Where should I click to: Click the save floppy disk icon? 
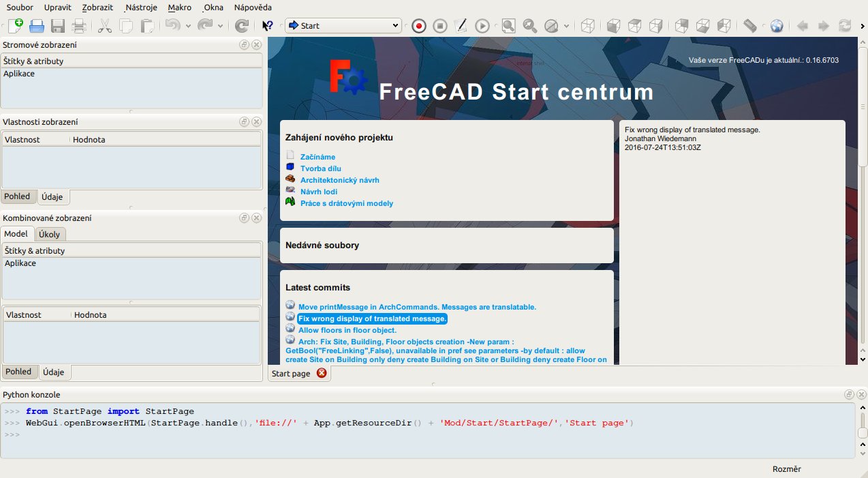pos(58,26)
